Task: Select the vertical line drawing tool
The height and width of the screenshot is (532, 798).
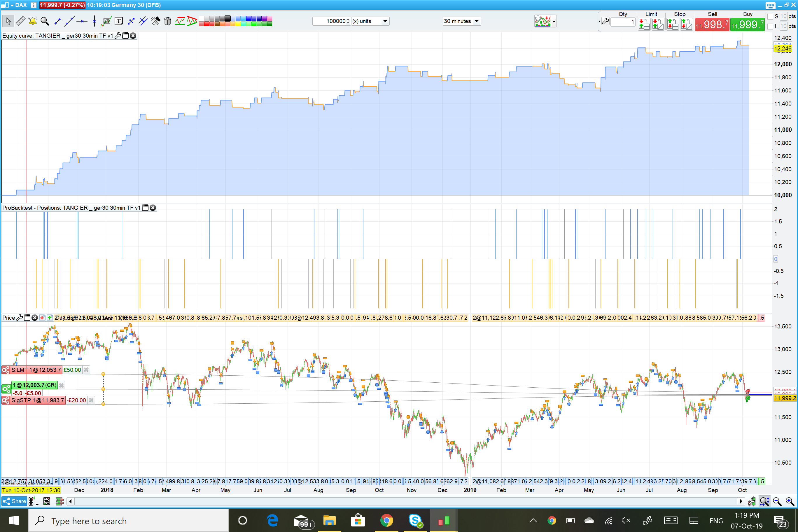Action: (94, 21)
